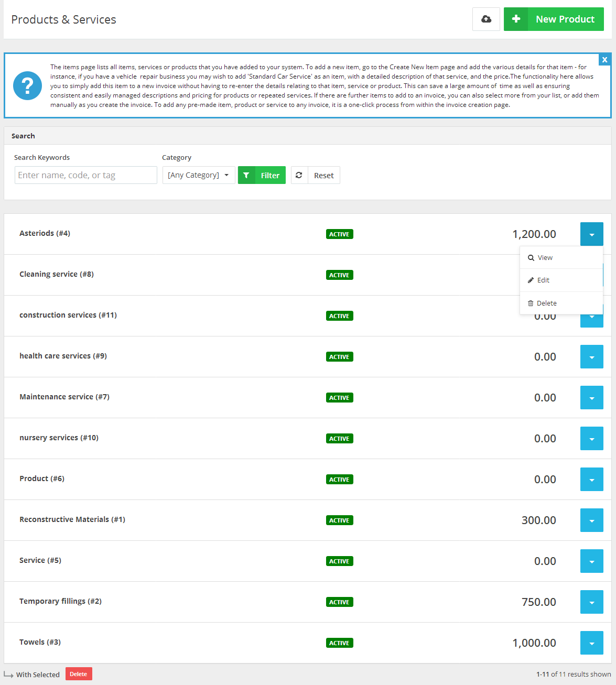Screen dimensions: 616x685
Task: Focus the Search Keywords input field
Action: pyautogui.click(x=86, y=175)
